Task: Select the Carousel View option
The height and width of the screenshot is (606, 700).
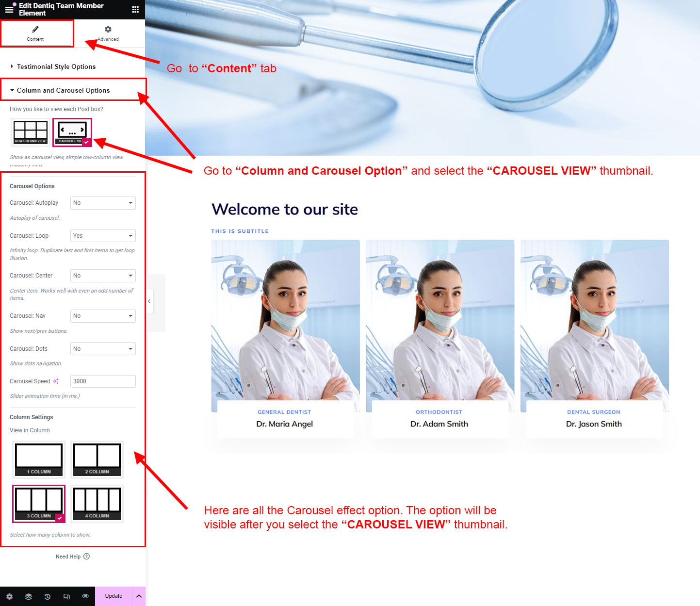Action: pyautogui.click(x=72, y=132)
